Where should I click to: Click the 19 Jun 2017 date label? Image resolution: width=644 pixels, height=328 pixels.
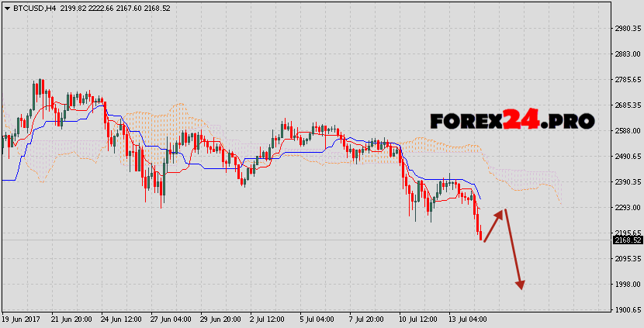(x=22, y=319)
